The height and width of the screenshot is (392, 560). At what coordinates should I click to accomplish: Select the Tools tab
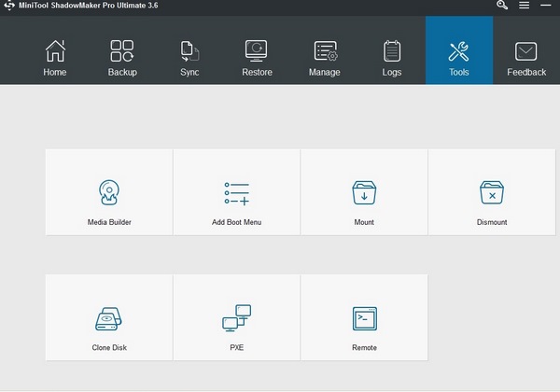[x=459, y=50]
